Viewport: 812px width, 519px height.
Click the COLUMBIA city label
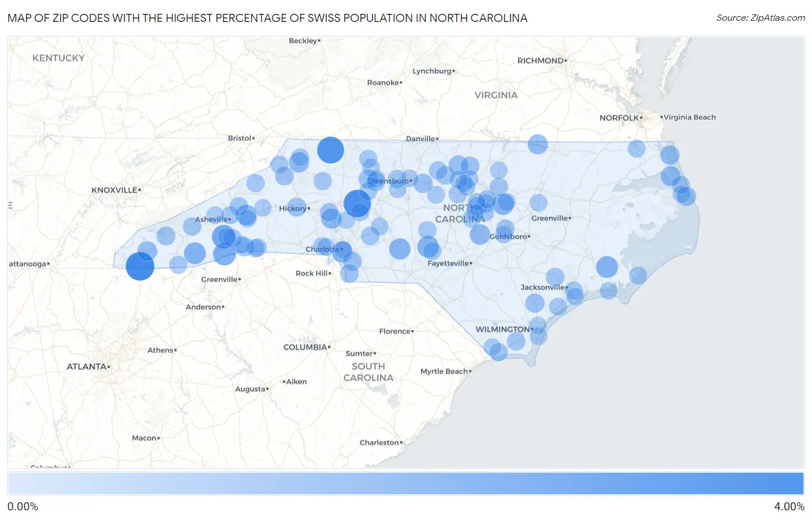(306, 347)
